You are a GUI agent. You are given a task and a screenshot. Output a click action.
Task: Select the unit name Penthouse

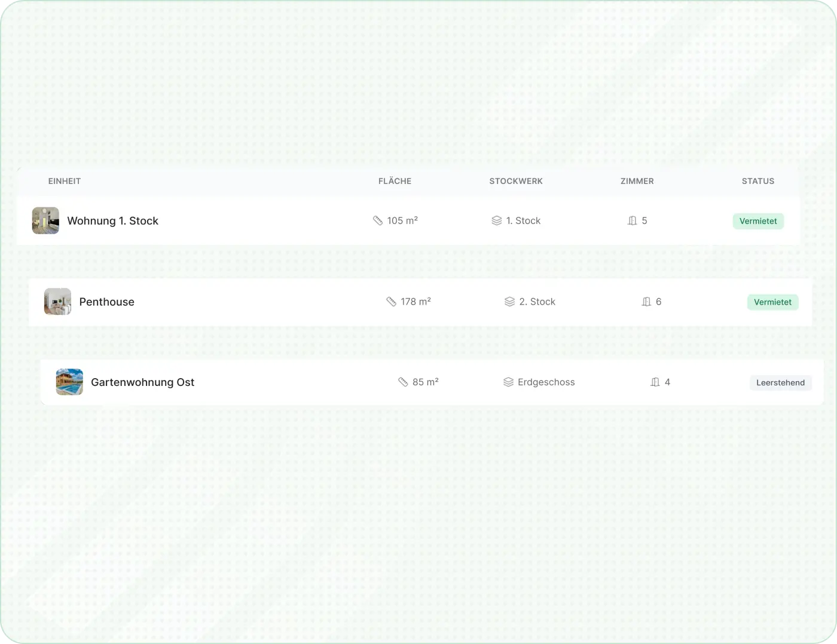coord(107,302)
